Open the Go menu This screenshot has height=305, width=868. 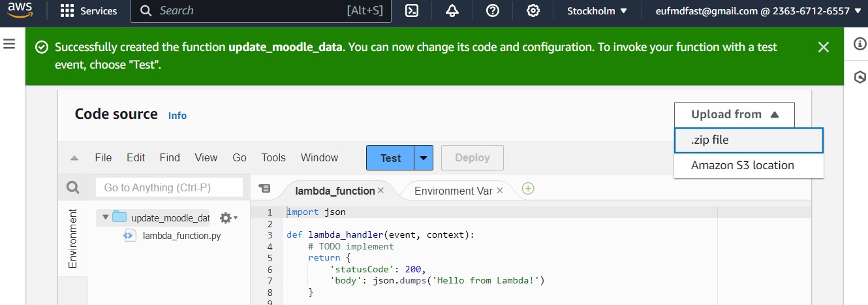pyautogui.click(x=240, y=157)
